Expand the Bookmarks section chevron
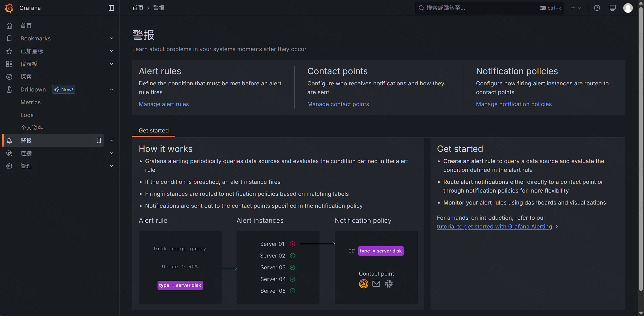 coord(112,38)
